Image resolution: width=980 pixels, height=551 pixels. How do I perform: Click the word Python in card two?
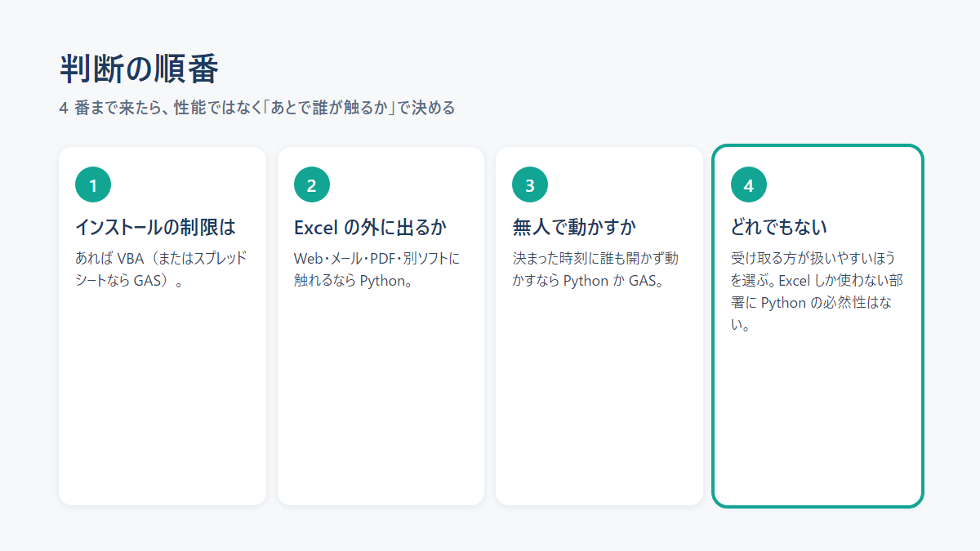point(382,281)
